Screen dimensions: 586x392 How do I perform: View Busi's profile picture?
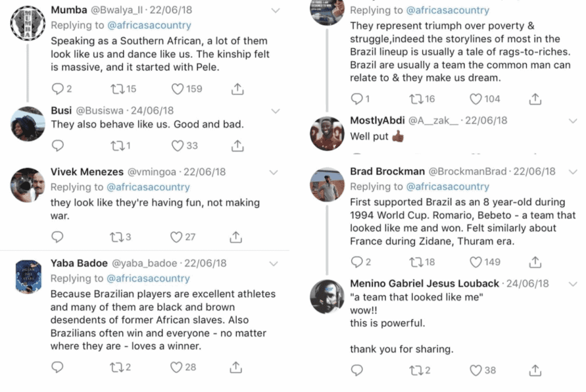tap(28, 124)
